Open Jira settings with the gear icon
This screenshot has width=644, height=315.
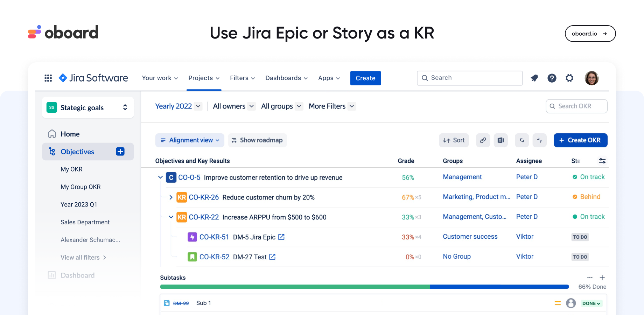[x=569, y=78]
